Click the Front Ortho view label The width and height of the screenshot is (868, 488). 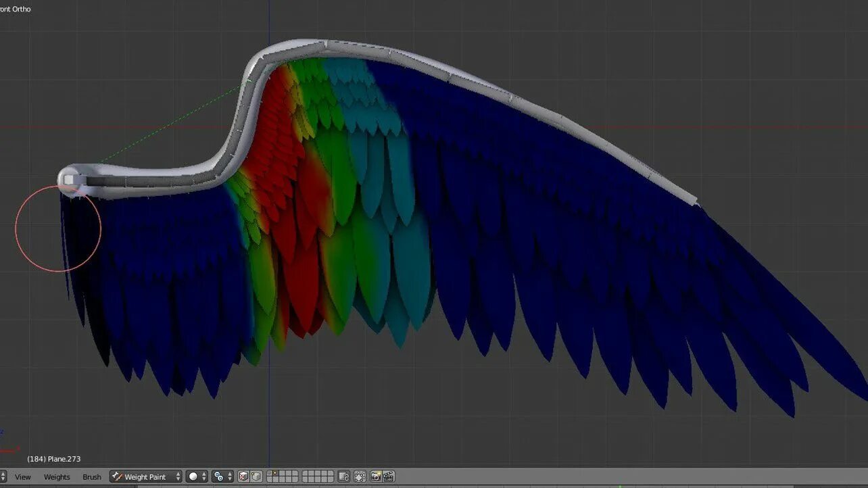click(15, 9)
